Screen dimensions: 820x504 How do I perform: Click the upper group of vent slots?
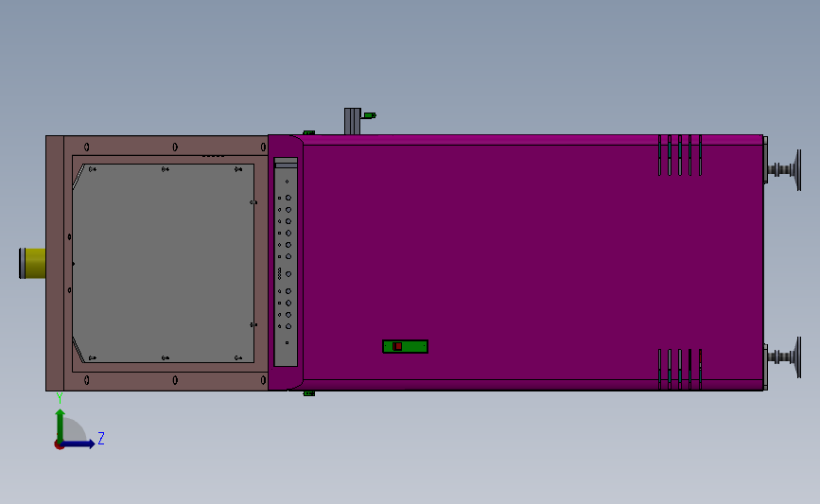680,155
